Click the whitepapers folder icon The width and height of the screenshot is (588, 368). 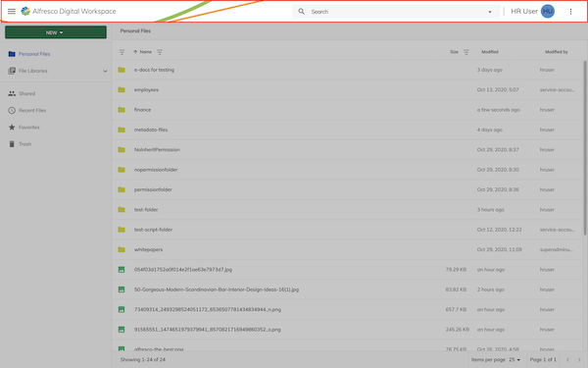tap(122, 249)
